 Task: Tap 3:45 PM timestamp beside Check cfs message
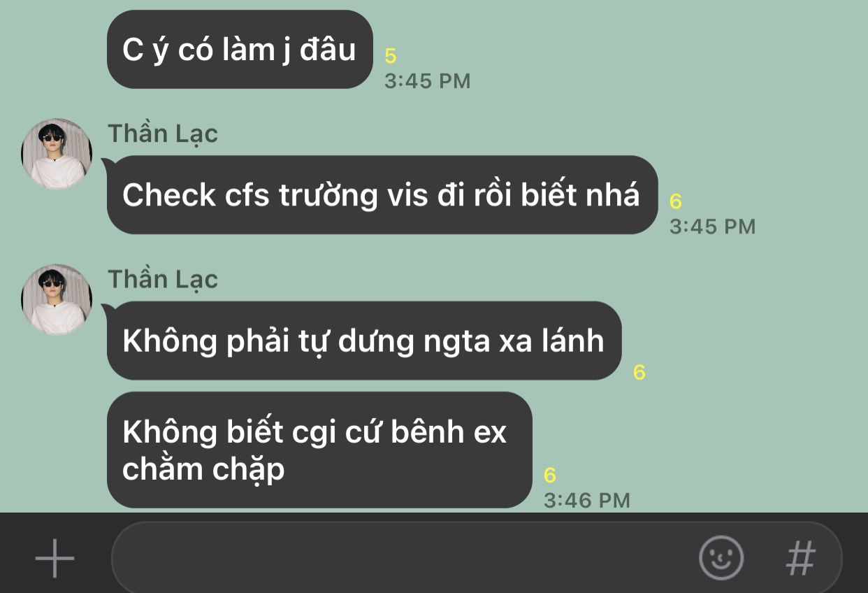click(713, 227)
